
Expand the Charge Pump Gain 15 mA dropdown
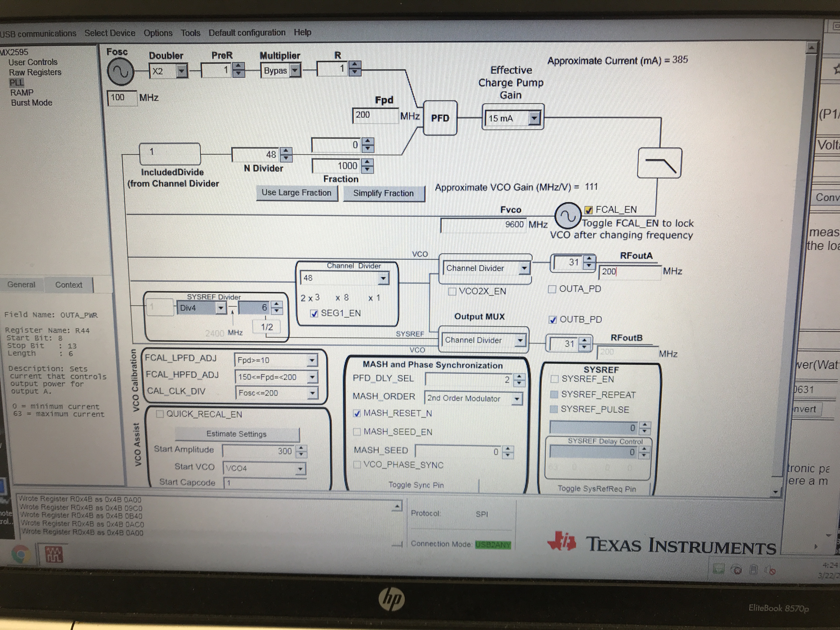[x=534, y=119]
